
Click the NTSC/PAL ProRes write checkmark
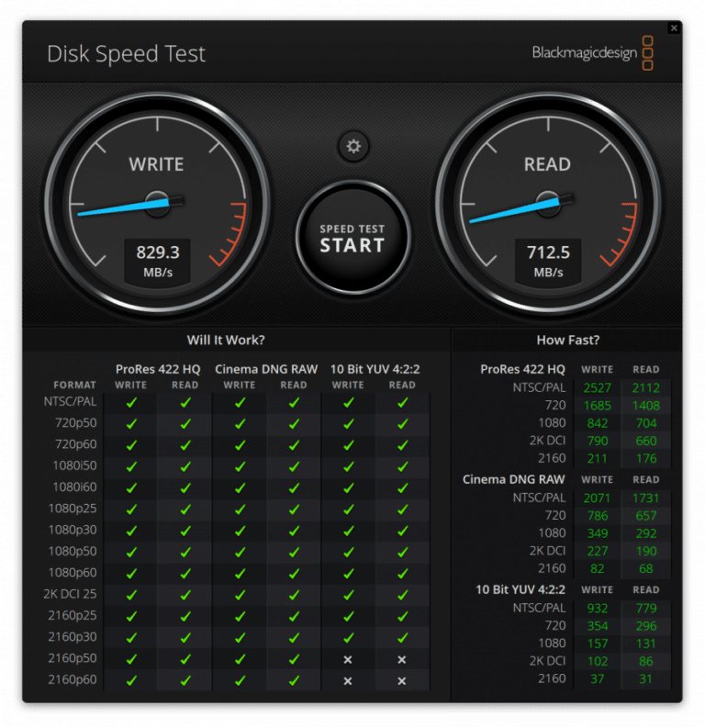[131, 402]
